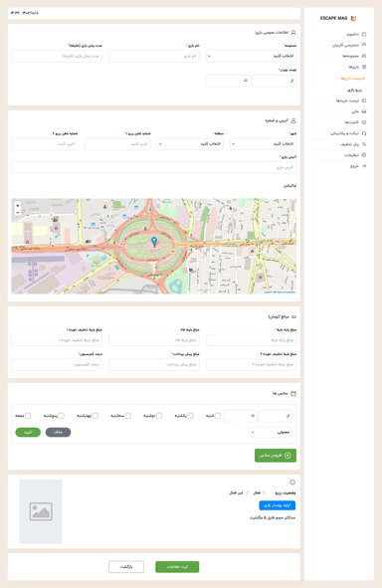382x588 pixels.
Task: Click the logout (خروج) icon in sidebar
Action: click(x=364, y=166)
